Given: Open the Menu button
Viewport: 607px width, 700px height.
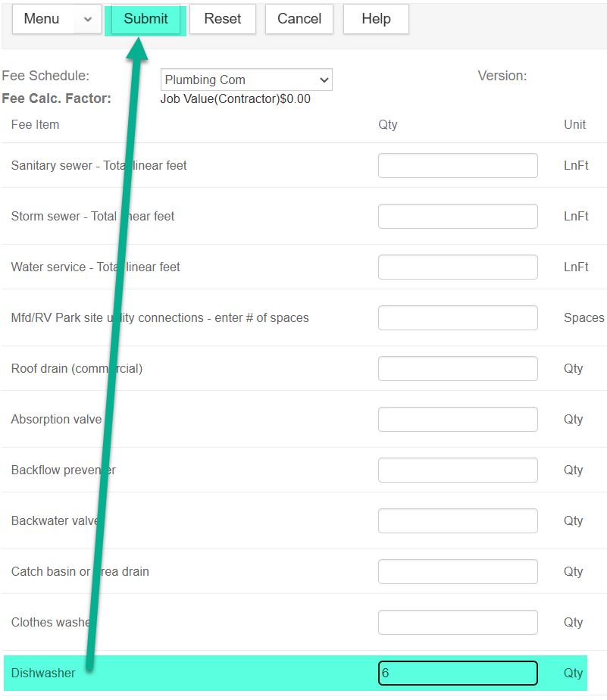Looking at the screenshot, I should (x=42, y=19).
